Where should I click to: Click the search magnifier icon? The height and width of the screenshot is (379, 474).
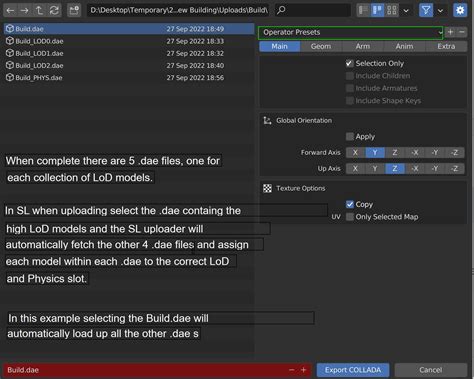coord(281,10)
